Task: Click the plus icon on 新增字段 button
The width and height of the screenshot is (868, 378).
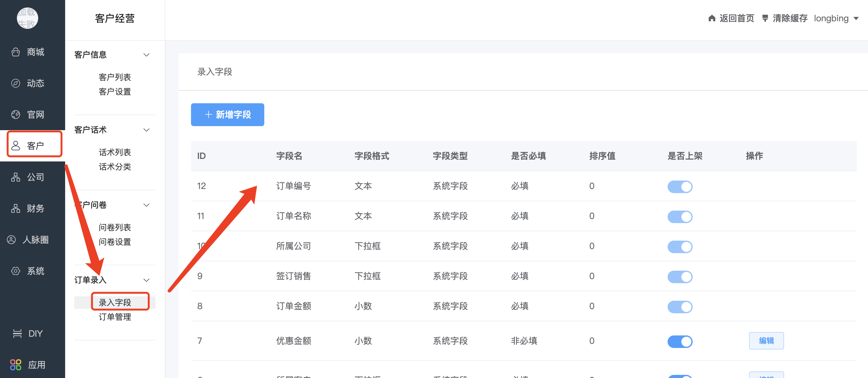Action: 208,115
